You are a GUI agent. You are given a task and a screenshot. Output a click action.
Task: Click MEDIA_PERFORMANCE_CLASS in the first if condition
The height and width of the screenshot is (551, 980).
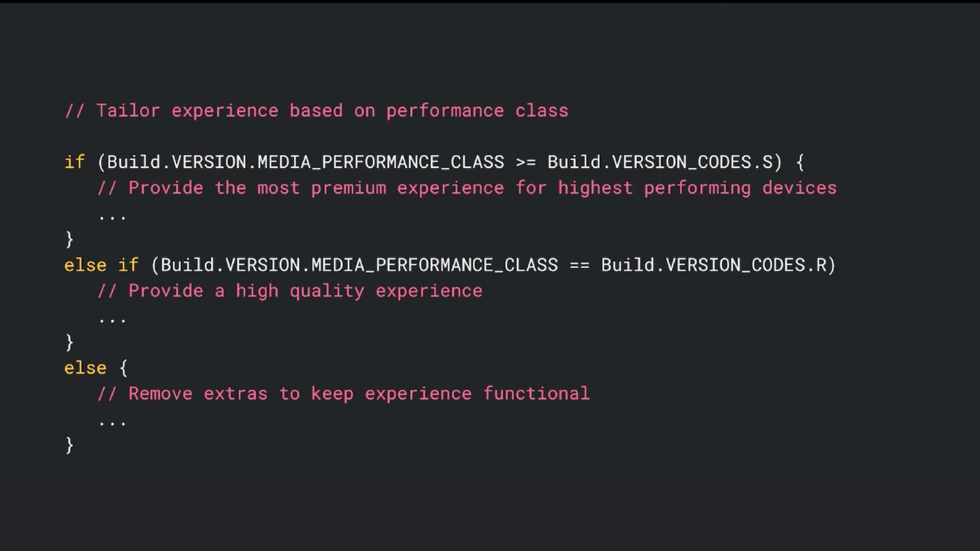click(380, 163)
